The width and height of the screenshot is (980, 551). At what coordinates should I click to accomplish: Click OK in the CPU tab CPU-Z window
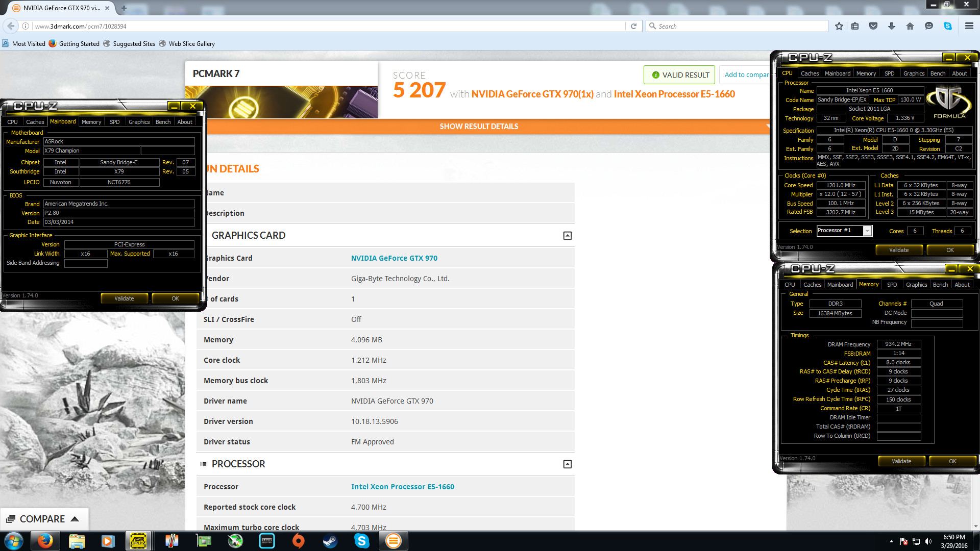click(949, 250)
